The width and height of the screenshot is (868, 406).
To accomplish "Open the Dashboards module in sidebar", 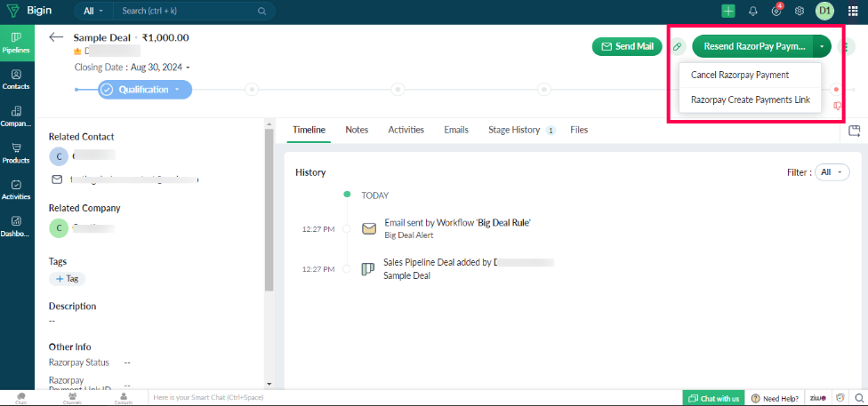I will 17,227.
